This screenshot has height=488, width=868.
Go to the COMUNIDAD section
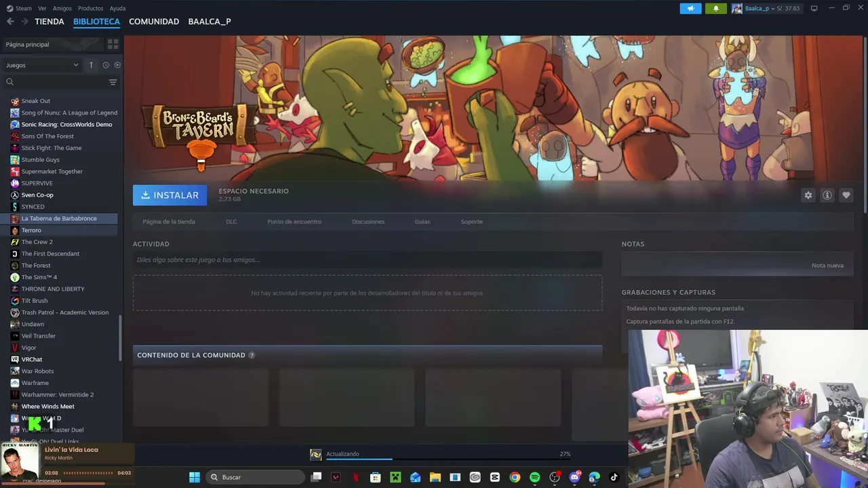point(154,22)
